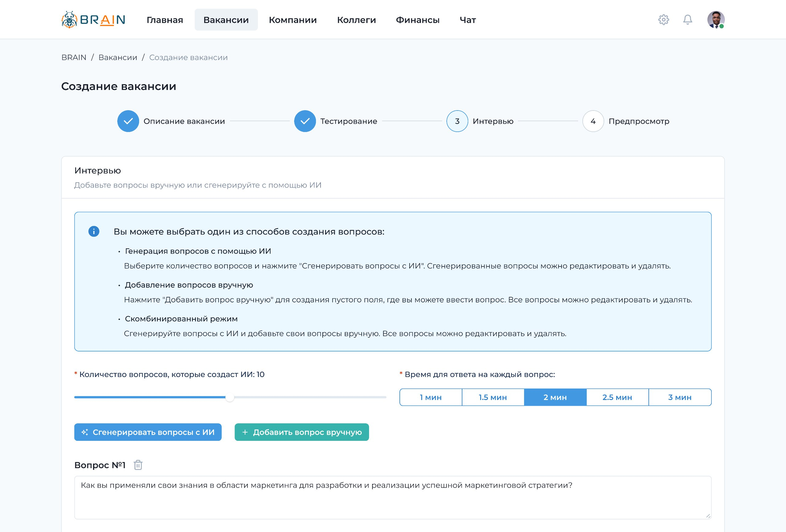
Task: Click the question count slider handle
Action: (x=230, y=398)
